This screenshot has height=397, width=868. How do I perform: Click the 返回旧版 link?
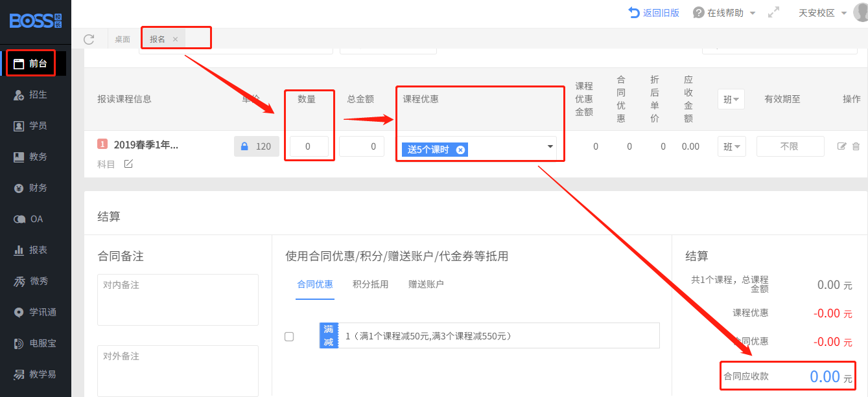(654, 13)
